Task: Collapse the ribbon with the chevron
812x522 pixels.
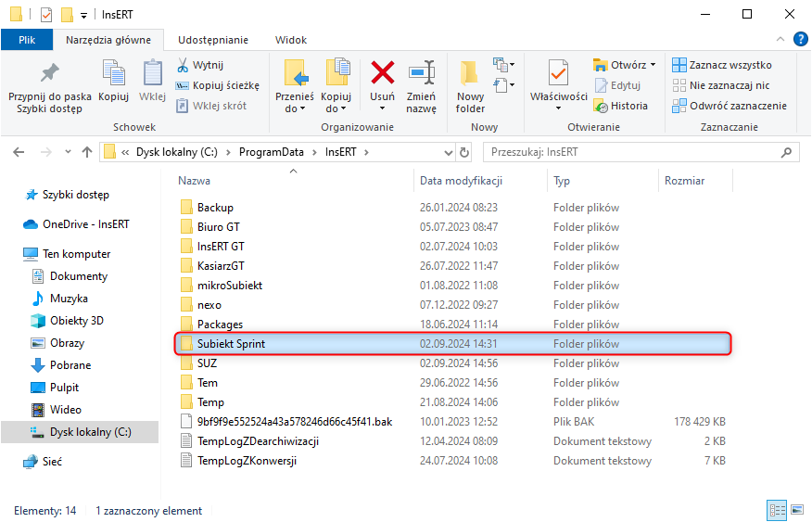Action: tap(780, 39)
